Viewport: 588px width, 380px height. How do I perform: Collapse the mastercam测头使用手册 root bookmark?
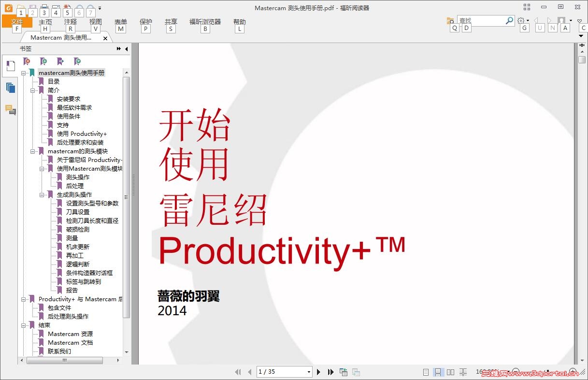click(24, 73)
